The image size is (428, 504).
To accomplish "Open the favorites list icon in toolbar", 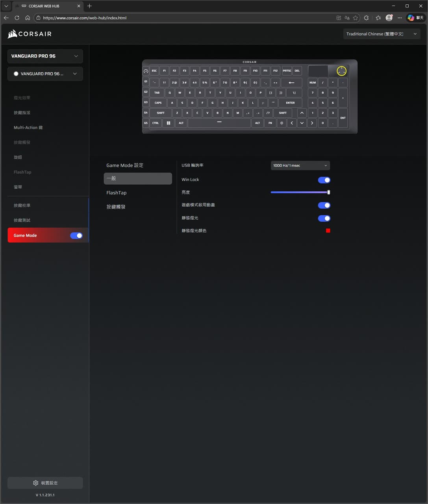I will [378, 18].
